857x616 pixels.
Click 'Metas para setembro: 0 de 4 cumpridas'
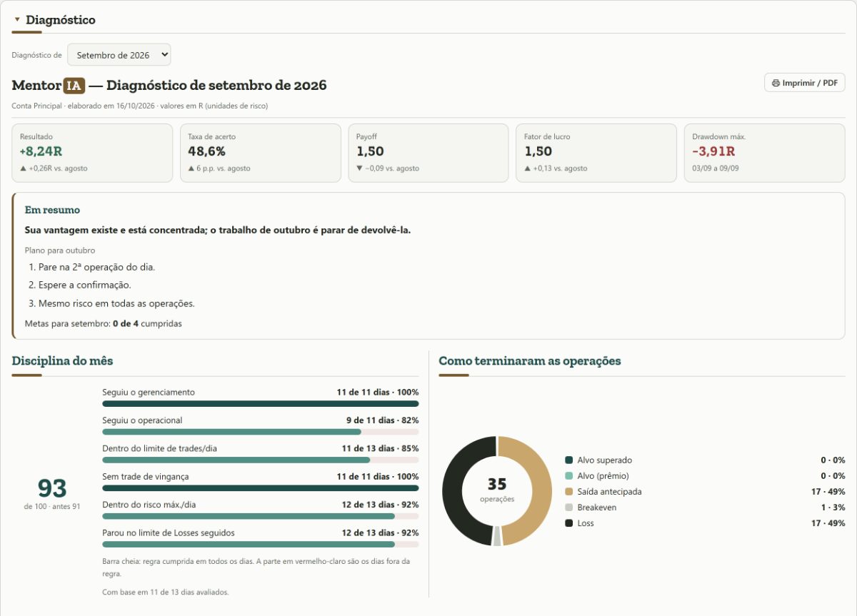pos(104,323)
